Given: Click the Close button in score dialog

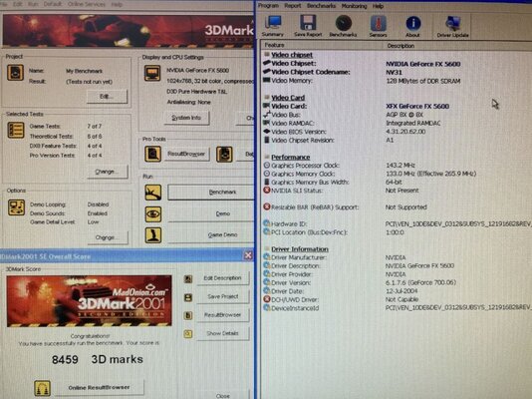Looking at the screenshot, I should (222, 396).
